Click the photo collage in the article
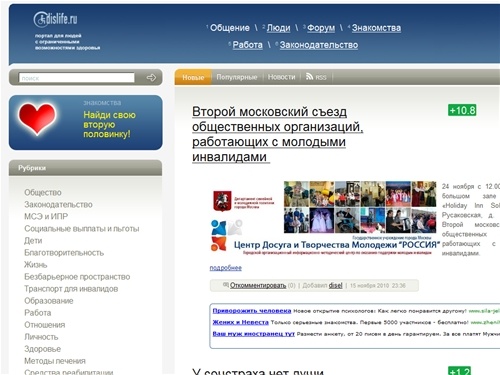The image size is (500, 375). click(x=360, y=207)
